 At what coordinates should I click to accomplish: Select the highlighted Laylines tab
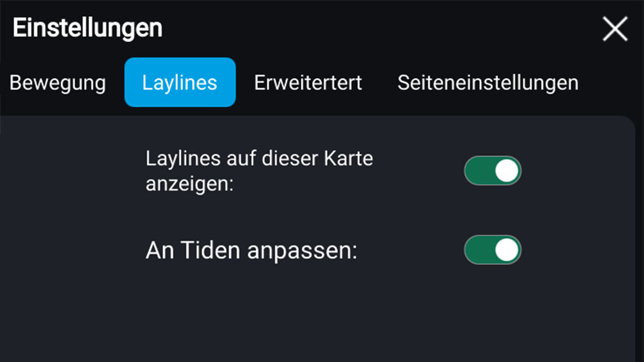click(180, 82)
